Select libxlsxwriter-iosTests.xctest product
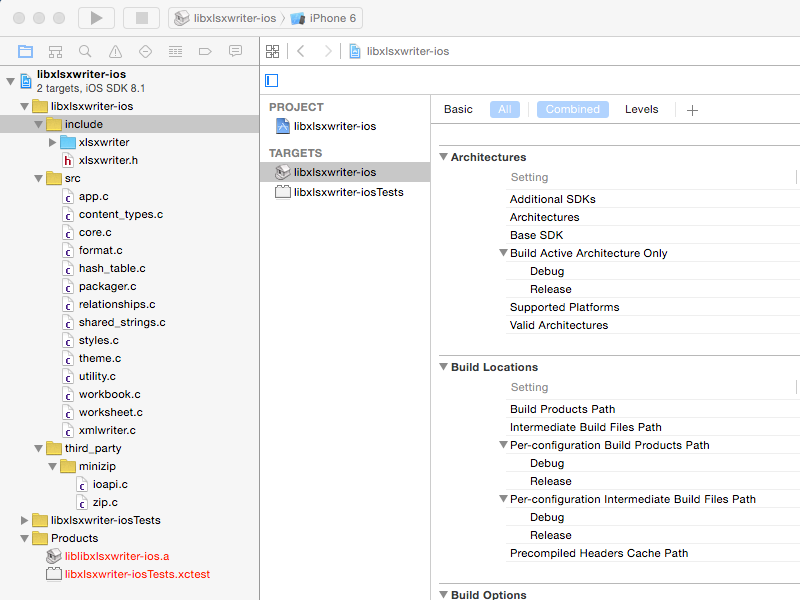This screenshot has height=600, width=800. click(137, 574)
